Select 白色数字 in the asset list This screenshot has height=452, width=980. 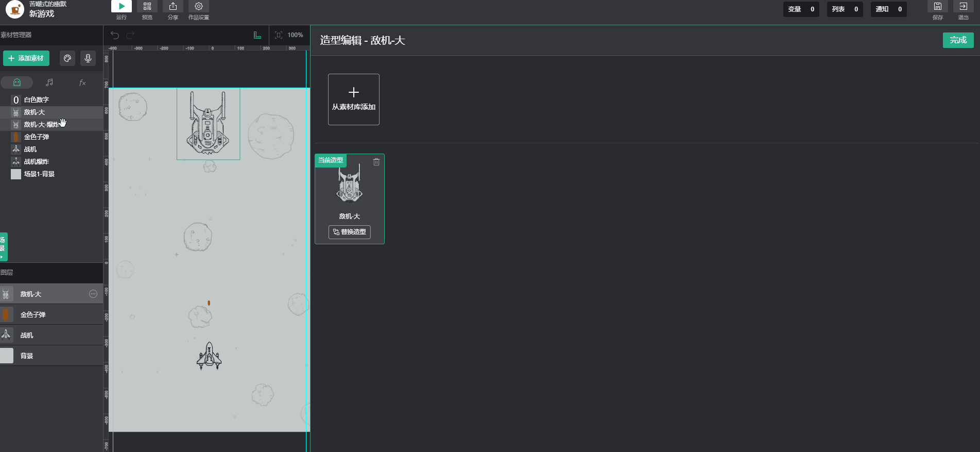tap(51, 100)
